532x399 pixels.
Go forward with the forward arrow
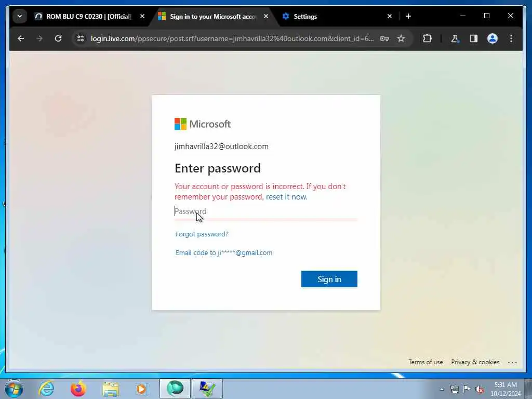pos(39,38)
